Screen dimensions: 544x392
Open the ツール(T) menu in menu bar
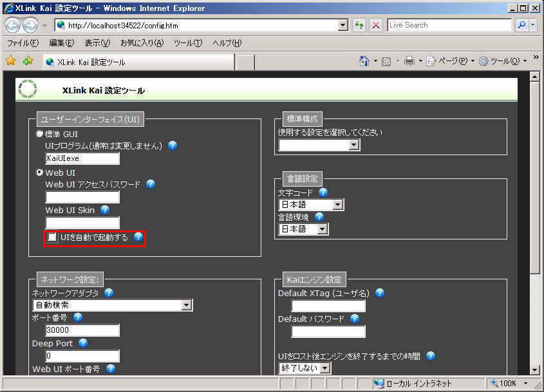tap(188, 43)
